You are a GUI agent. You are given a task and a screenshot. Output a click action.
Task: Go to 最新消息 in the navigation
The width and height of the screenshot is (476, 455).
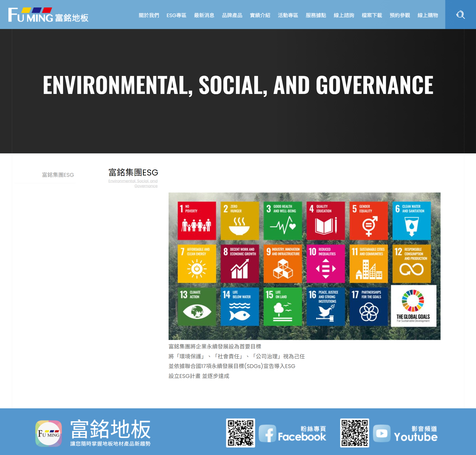[x=204, y=15]
